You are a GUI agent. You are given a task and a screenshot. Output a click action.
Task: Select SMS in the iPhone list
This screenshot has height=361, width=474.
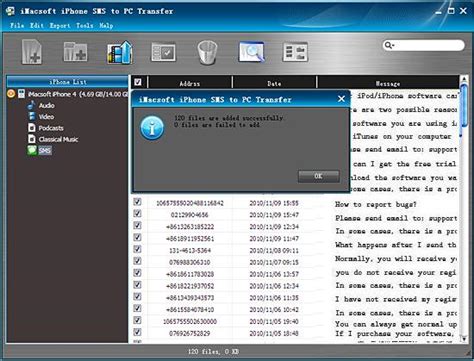point(45,151)
